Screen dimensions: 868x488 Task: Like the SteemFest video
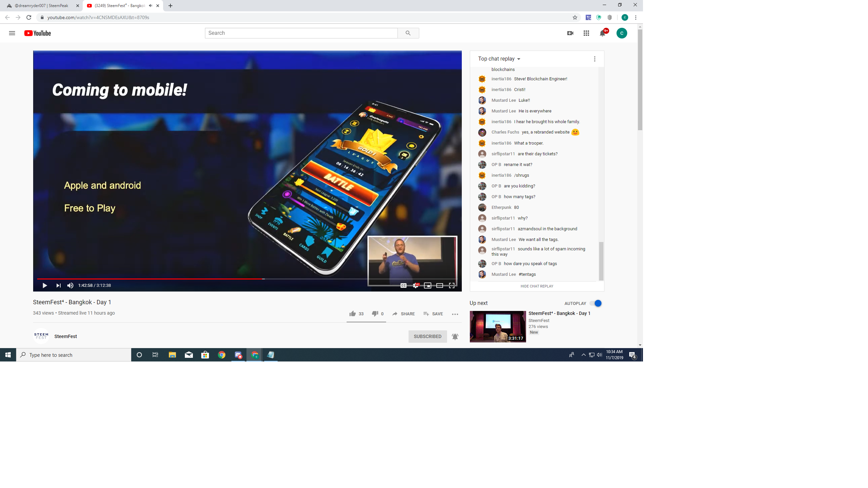click(x=356, y=314)
